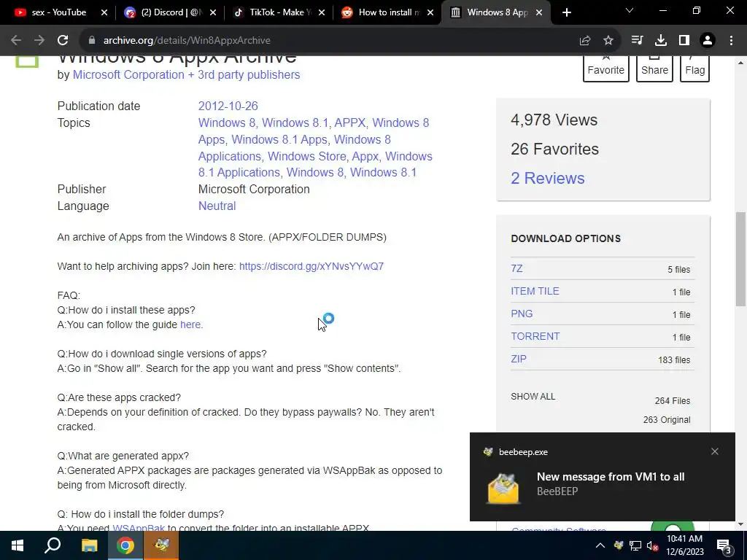Click SHOW ALL files link
This screenshot has height=560, width=747.
pyautogui.click(x=533, y=397)
